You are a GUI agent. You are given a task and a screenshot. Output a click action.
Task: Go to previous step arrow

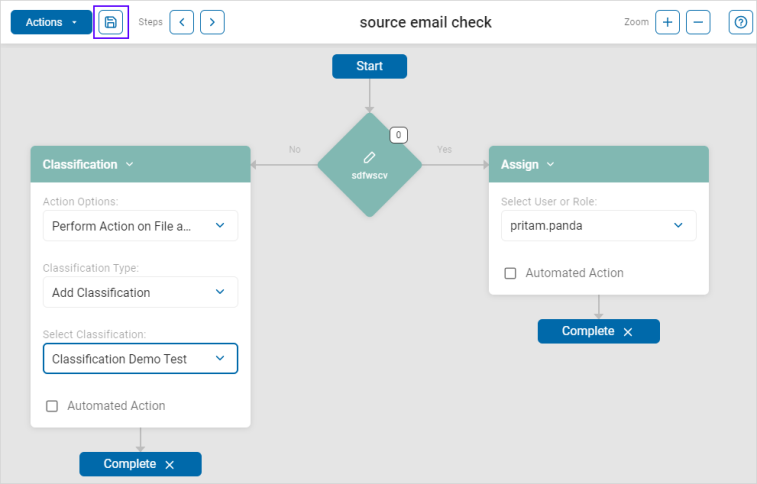coord(181,22)
